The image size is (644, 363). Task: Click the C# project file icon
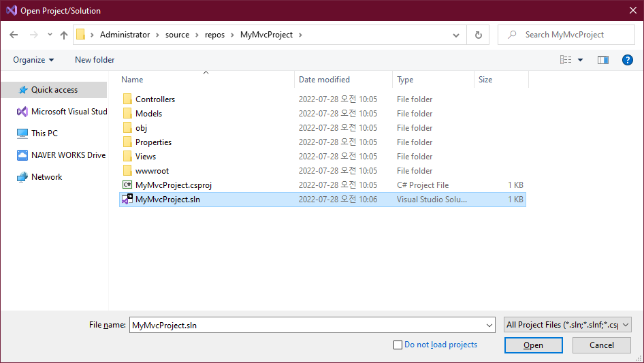click(x=127, y=185)
